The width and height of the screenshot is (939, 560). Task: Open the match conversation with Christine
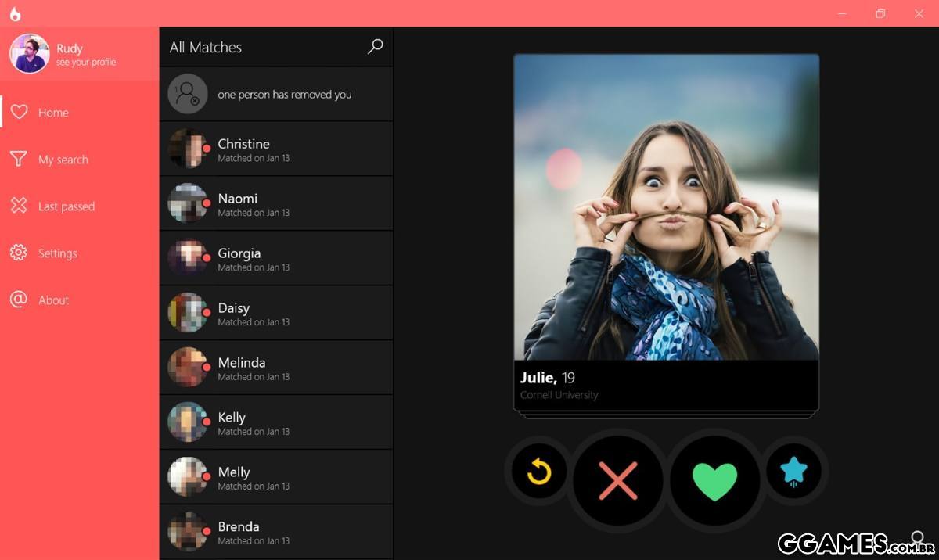click(x=275, y=149)
